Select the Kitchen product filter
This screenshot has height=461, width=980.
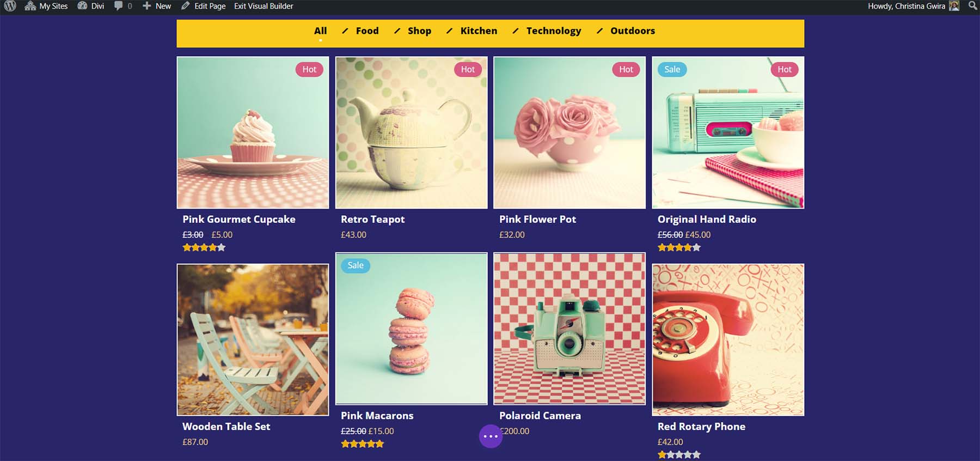click(479, 31)
